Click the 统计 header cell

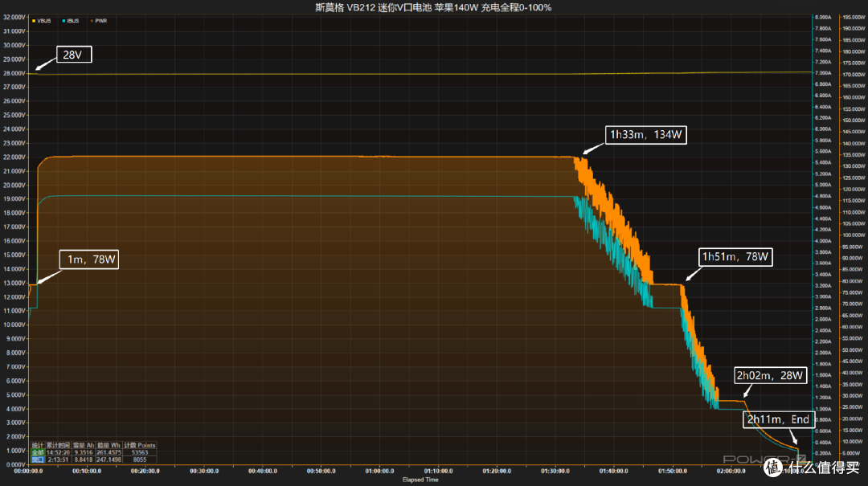tap(38, 446)
